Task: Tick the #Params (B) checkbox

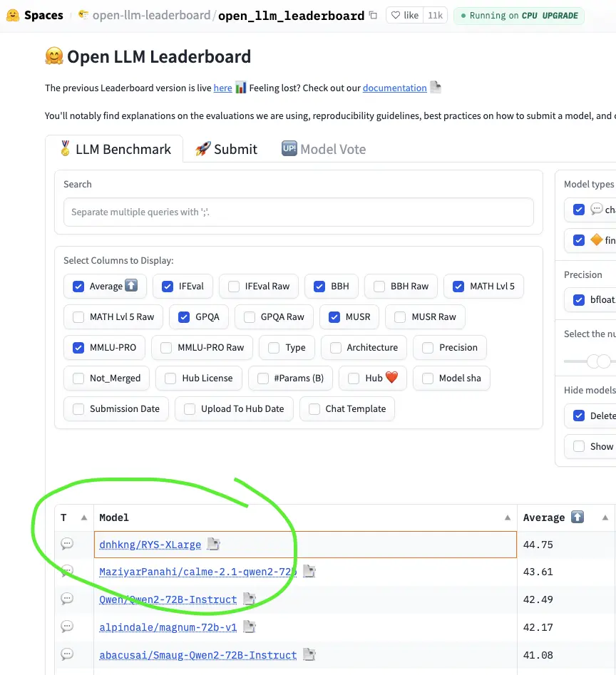Action: coord(263,378)
